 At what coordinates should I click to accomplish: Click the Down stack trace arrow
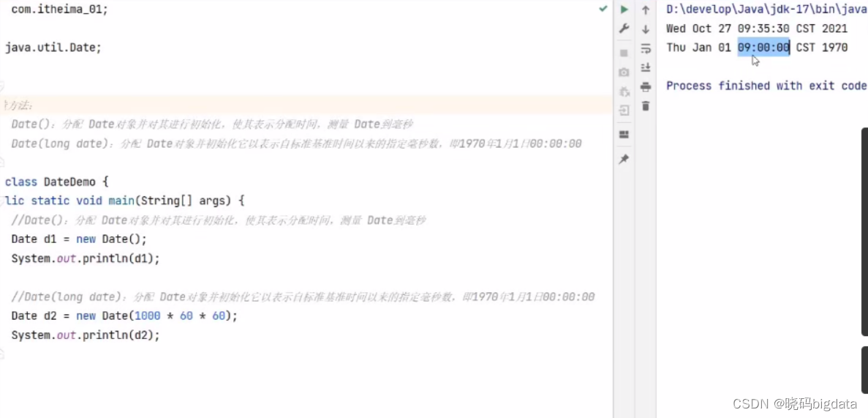646,29
